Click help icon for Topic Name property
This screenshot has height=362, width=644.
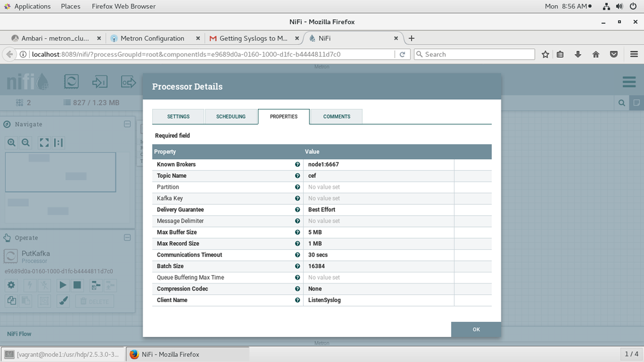[297, 176]
